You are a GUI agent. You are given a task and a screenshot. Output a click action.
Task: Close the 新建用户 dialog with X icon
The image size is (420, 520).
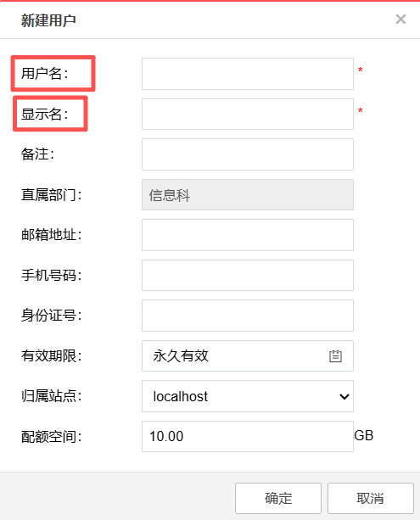(400, 20)
